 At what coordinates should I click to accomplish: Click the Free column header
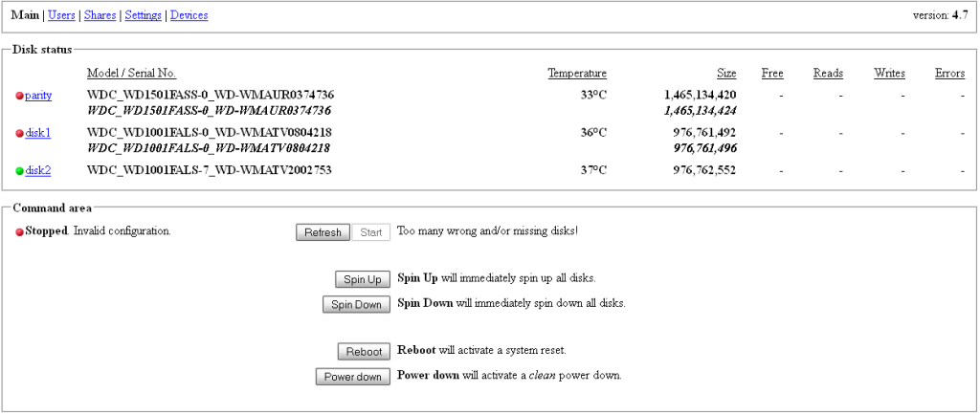click(772, 74)
